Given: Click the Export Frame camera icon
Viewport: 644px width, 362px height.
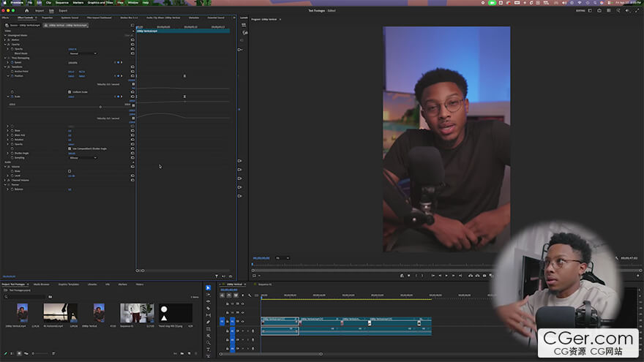Looking at the screenshot, I should [x=484, y=276].
